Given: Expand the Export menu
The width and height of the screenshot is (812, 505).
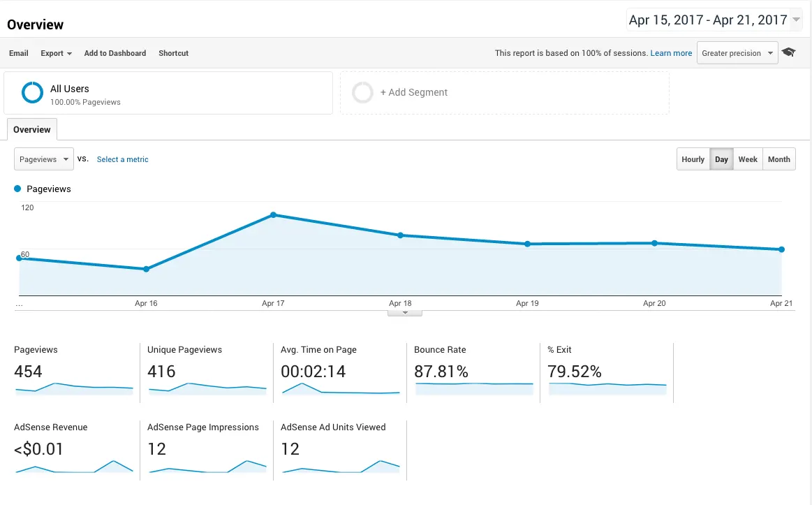Looking at the screenshot, I should tap(56, 53).
